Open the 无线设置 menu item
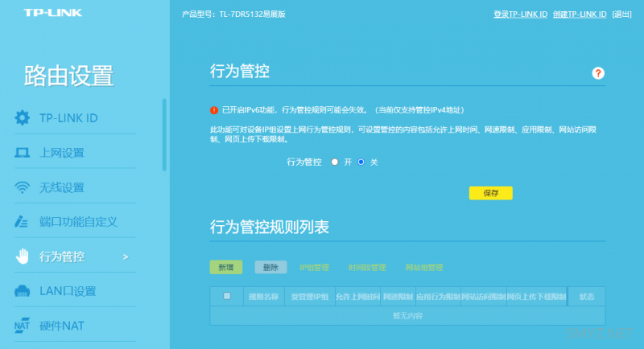 [62, 188]
